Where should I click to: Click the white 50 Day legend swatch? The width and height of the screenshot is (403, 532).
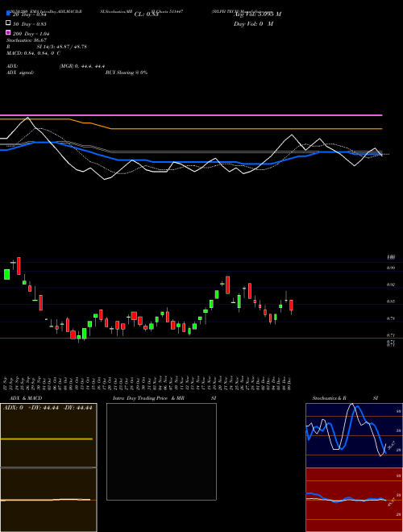[9, 23]
